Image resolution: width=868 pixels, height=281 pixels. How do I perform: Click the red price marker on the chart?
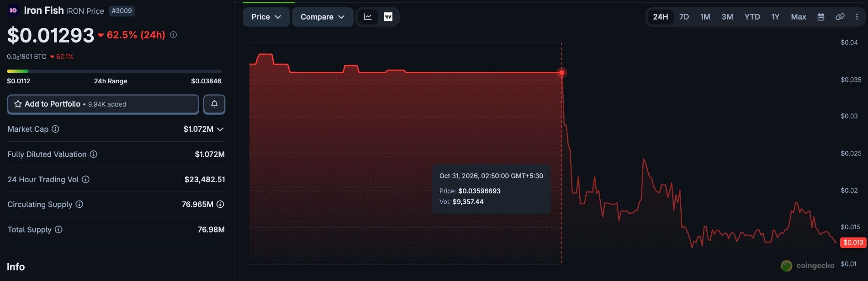562,72
